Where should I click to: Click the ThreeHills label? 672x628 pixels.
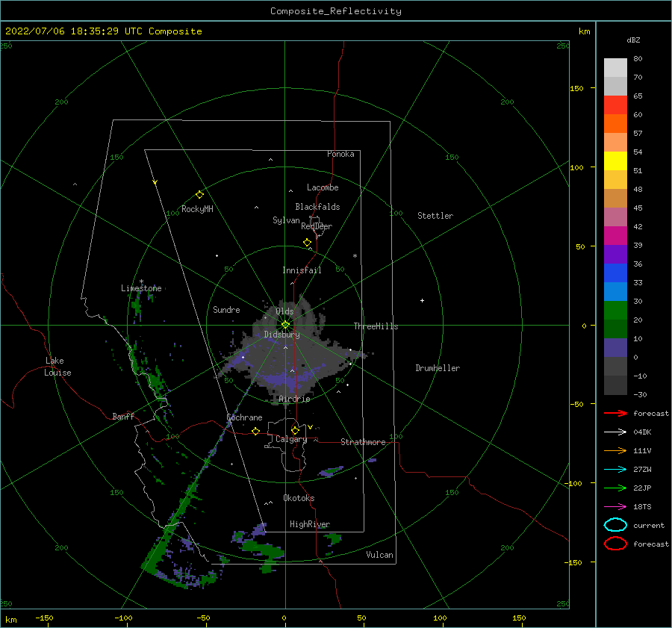point(376,326)
